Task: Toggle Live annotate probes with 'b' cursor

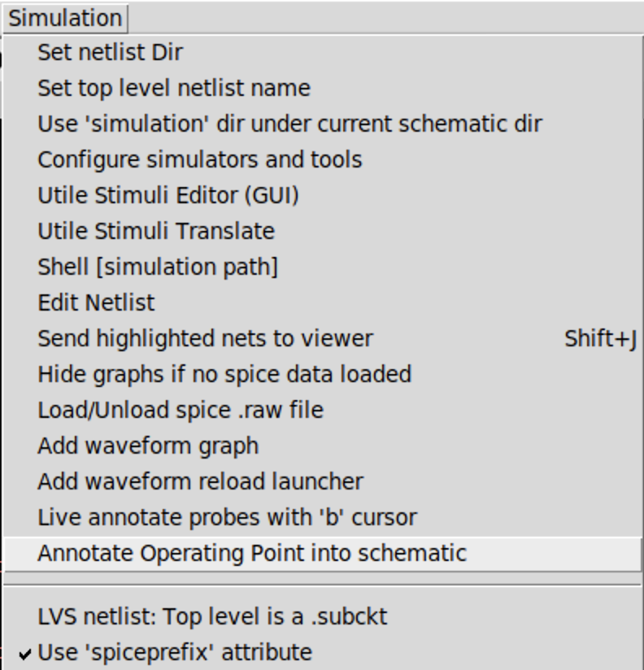Action: (323, 517)
